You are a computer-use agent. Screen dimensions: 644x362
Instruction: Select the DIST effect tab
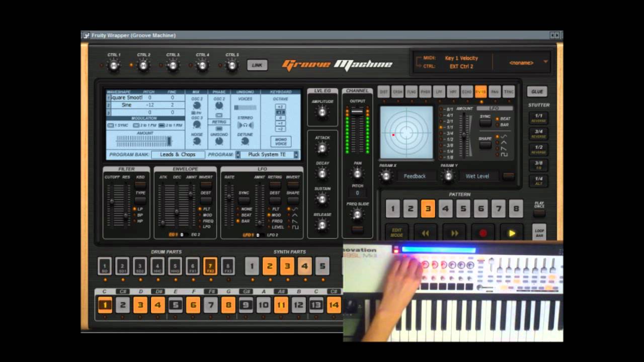click(384, 92)
